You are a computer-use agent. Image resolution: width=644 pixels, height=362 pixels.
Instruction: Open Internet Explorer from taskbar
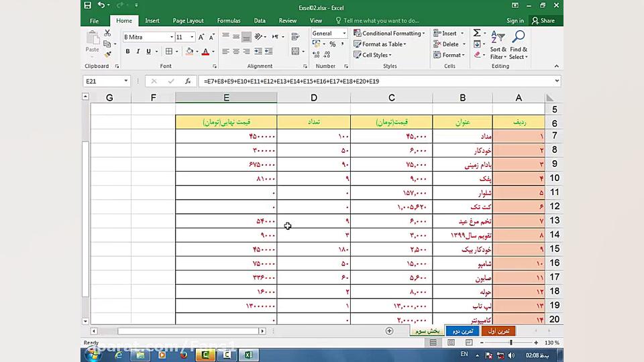(x=118, y=355)
